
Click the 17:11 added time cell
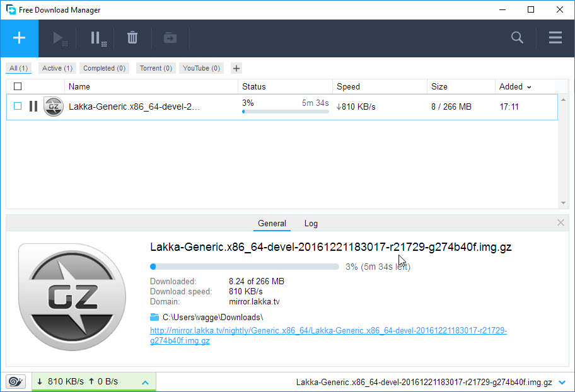(x=509, y=107)
